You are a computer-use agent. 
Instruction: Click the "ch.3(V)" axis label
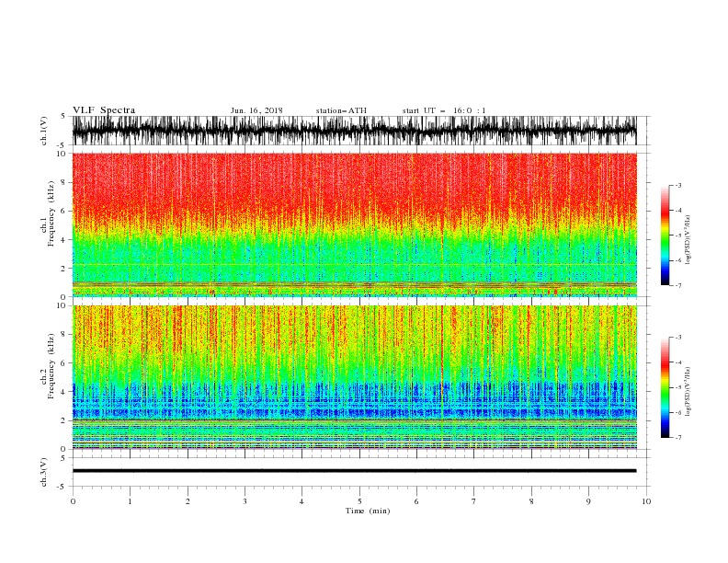coord(44,472)
